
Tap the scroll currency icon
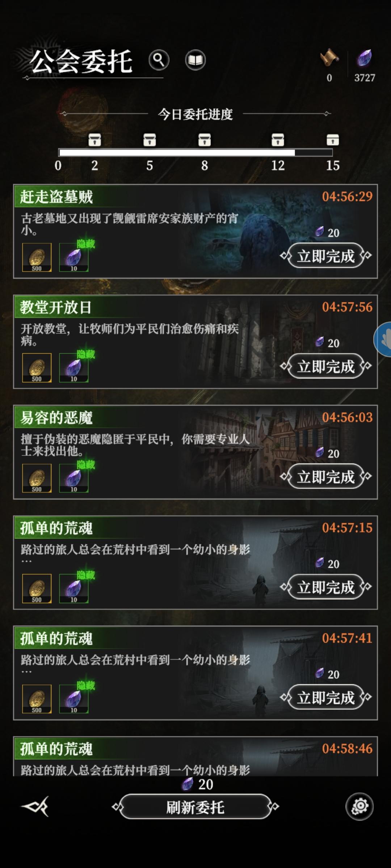(x=329, y=58)
